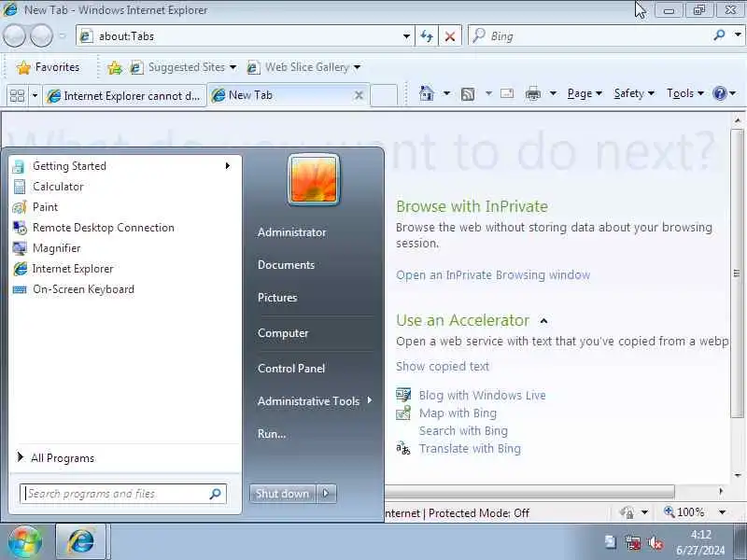Click the Map with Bing link

[x=458, y=413]
